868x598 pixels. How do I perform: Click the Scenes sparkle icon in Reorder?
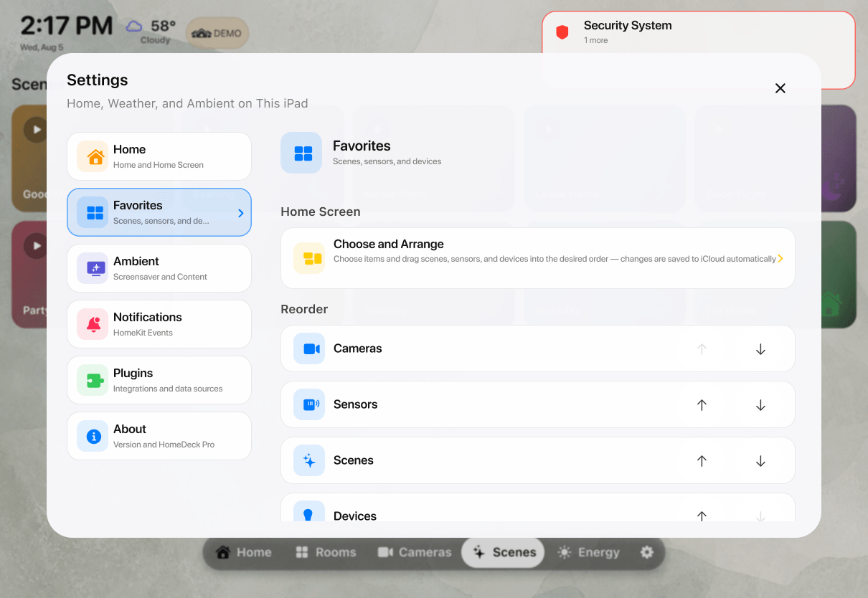point(309,460)
